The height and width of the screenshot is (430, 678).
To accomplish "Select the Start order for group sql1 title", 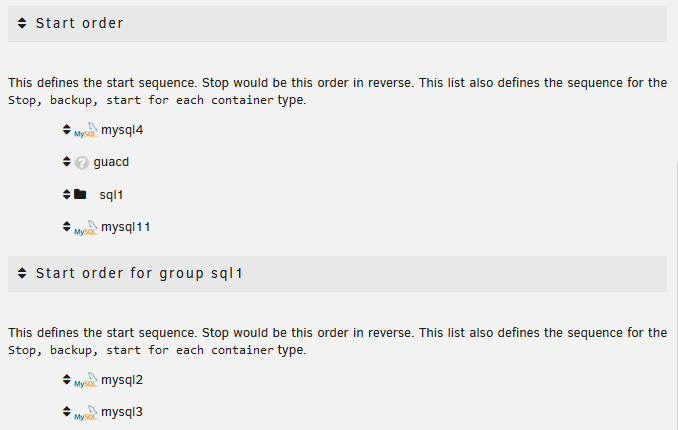I will [139, 273].
